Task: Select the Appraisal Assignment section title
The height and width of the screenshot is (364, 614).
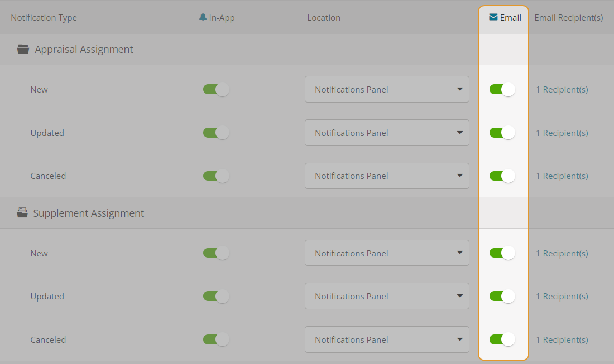Action: (x=84, y=49)
